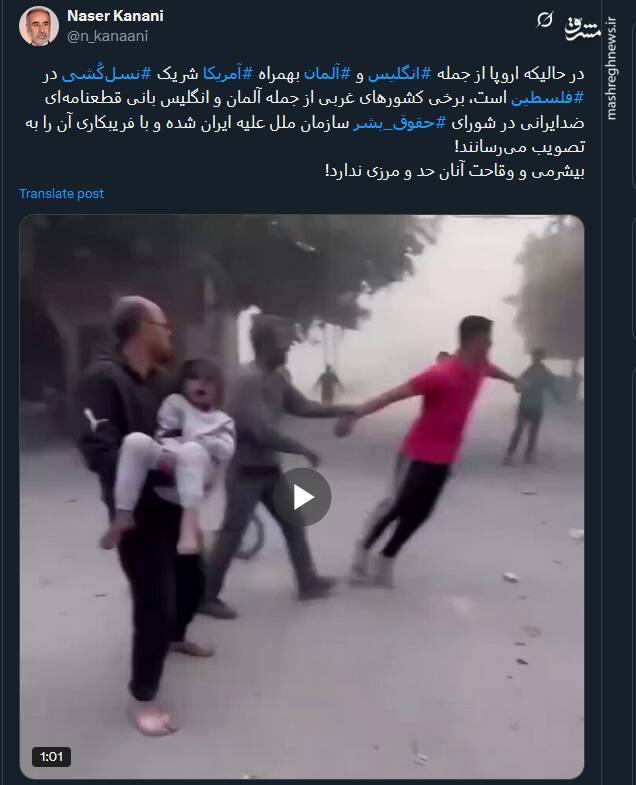The image size is (636, 785).
Task: Open the #حقوق_بشر hashtag
Action: pos(400,123)
